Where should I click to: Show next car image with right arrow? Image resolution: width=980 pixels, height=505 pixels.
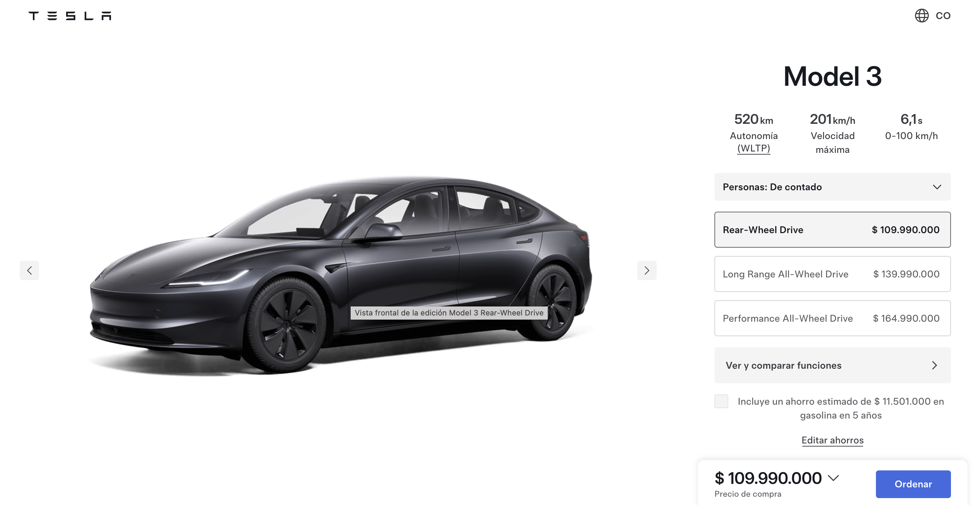click(647, 270)
